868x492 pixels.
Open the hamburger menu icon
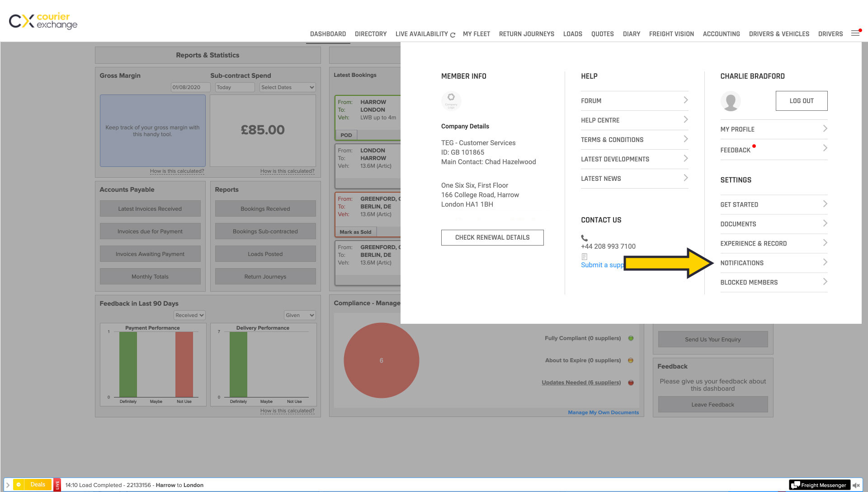(855, 33)
